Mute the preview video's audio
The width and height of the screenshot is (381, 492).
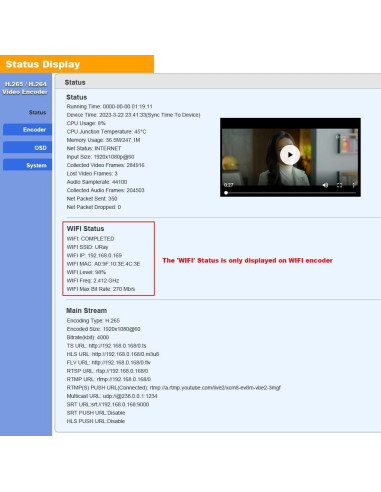click(325, 185)
